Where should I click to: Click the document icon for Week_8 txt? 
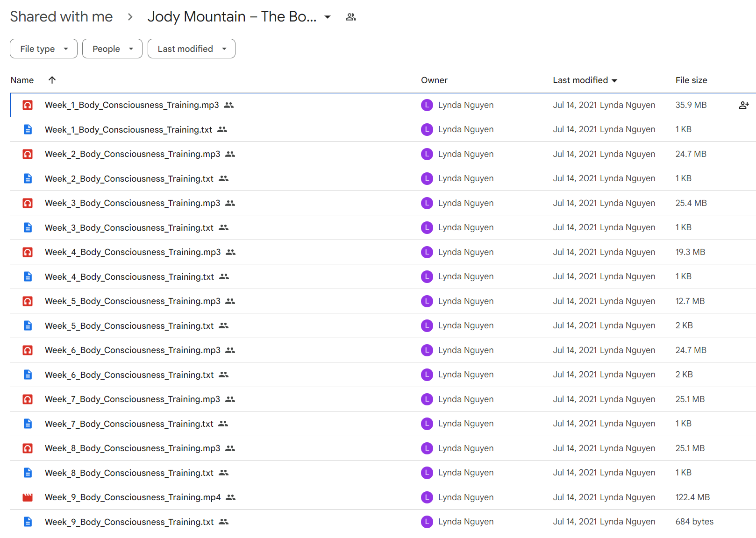pyautogui.click(x=28, y=473)
